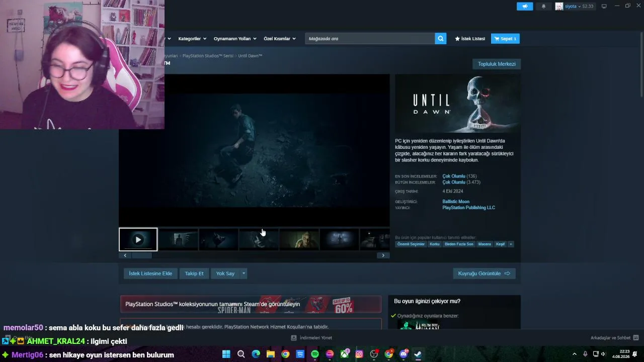
Task: Open Discord from the taskbar
Action: click(404, 354)
